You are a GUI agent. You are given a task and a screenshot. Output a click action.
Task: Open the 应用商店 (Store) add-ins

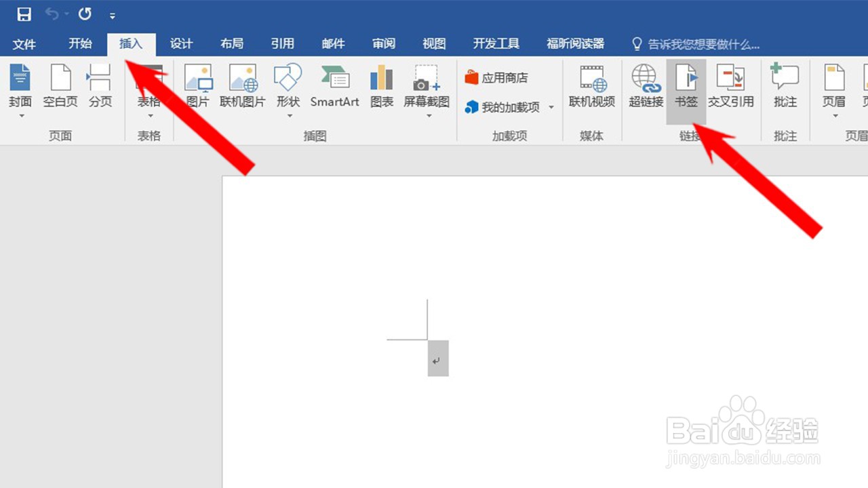click(x=496, y=78)
